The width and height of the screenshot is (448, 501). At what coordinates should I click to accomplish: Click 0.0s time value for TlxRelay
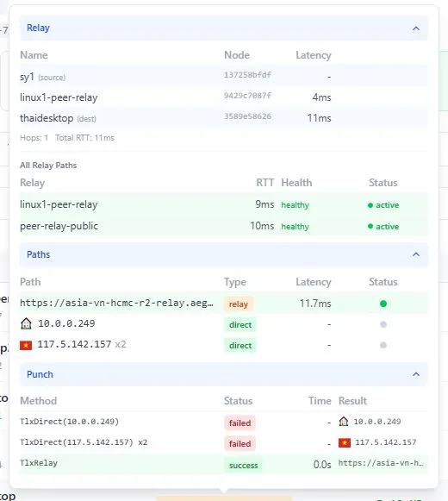tap(322, 465)
